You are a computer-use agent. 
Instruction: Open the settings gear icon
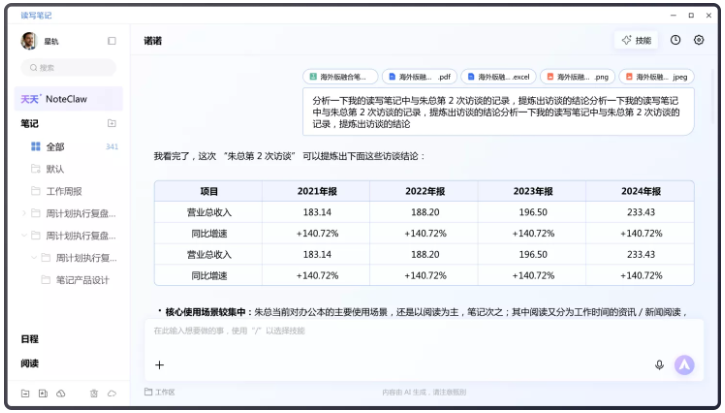pos(699,40)
